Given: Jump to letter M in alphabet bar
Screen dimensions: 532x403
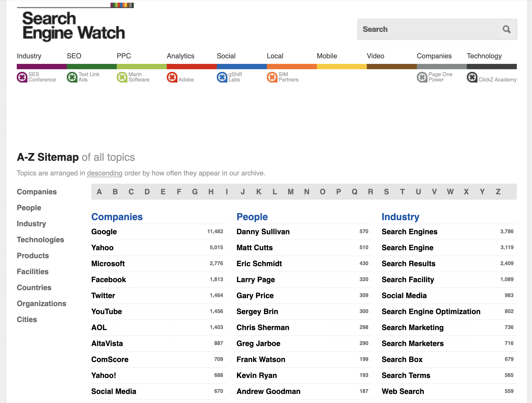Looking at the screenshot, I should point(291,192).
